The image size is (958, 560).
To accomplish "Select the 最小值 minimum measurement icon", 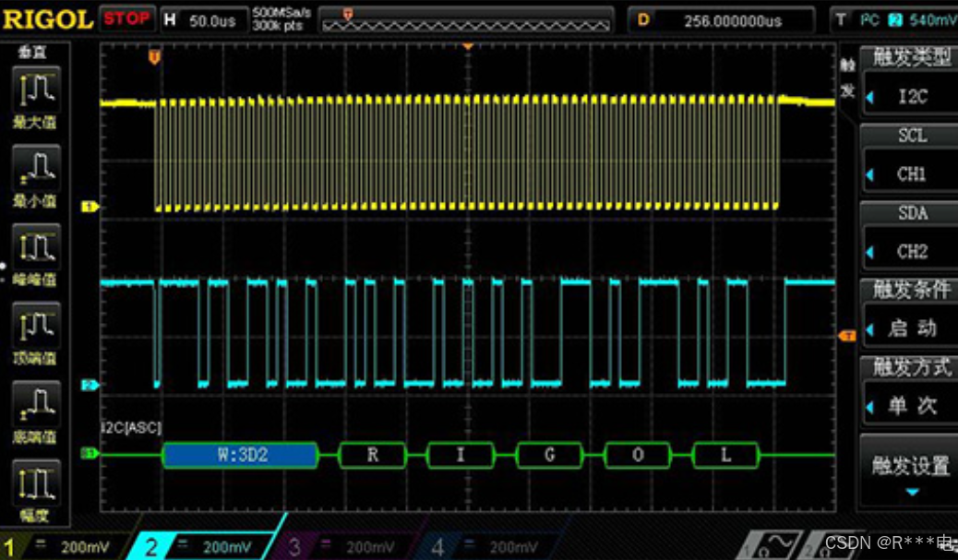I will (36, 168).
